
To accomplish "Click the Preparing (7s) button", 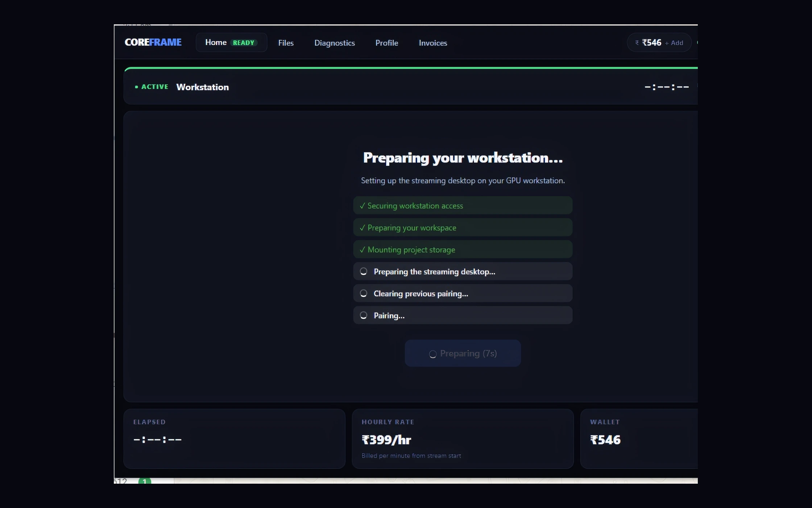I will [463, 353].
